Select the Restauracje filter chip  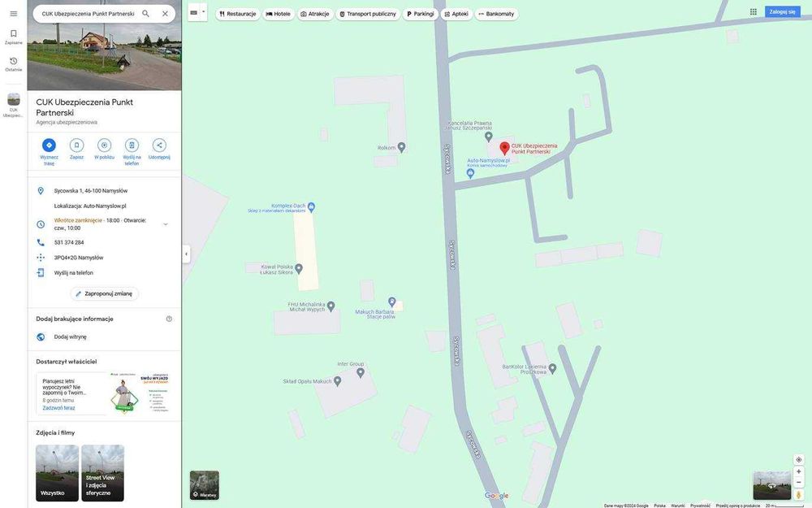[x=237, y=14]
